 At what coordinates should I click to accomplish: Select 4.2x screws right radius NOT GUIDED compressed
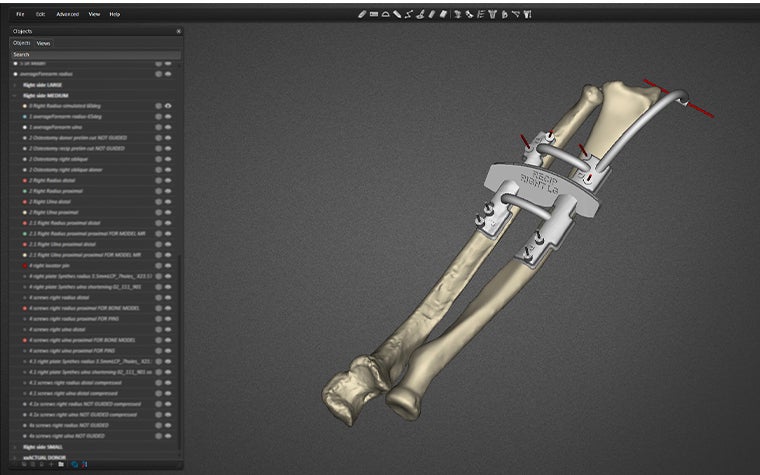click(x=85, y=404)
